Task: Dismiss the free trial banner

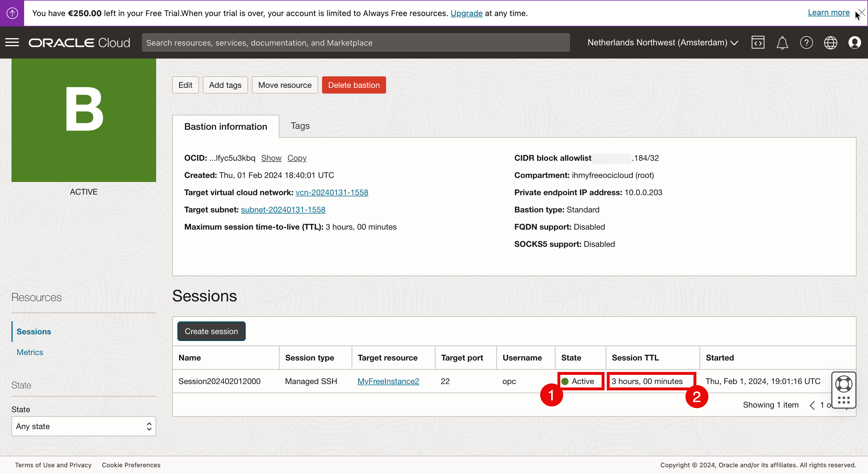Action: pyautogui.click(x=862, y=13)
